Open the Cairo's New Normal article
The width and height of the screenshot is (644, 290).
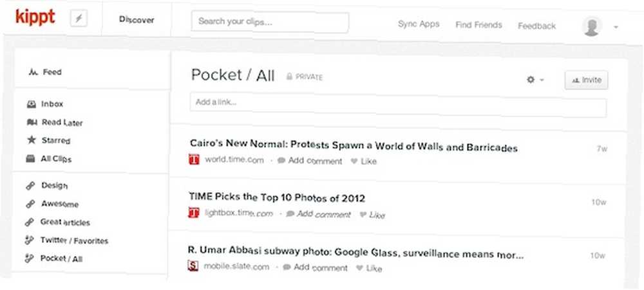(354, 146)
